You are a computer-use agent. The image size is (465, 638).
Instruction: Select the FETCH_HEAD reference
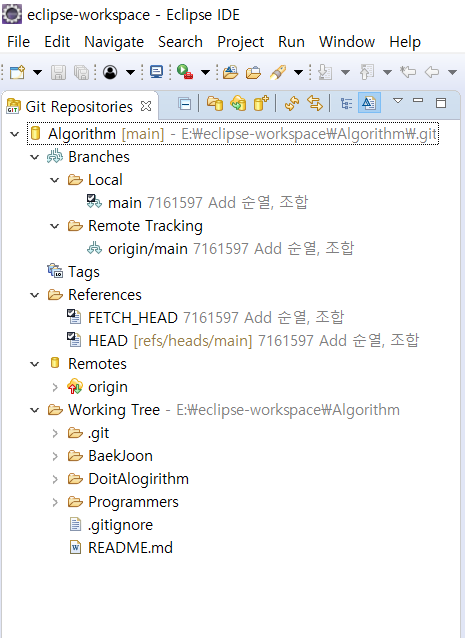(205, 318)
